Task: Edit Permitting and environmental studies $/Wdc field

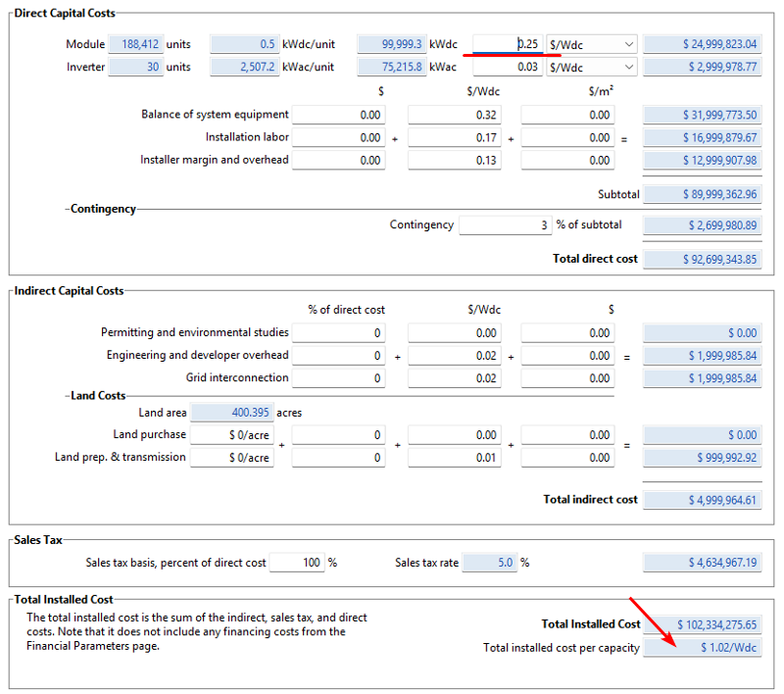Action: point(454,333)
